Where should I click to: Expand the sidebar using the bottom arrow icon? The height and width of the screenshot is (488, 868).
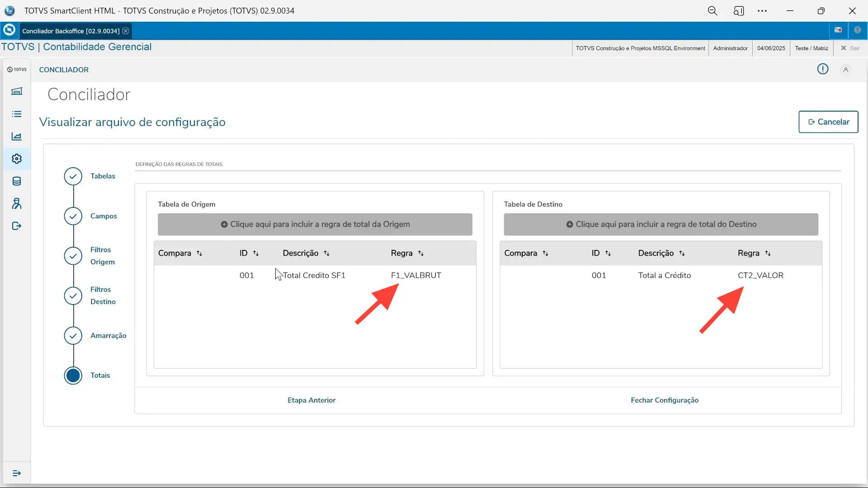[x=17, y=473]
